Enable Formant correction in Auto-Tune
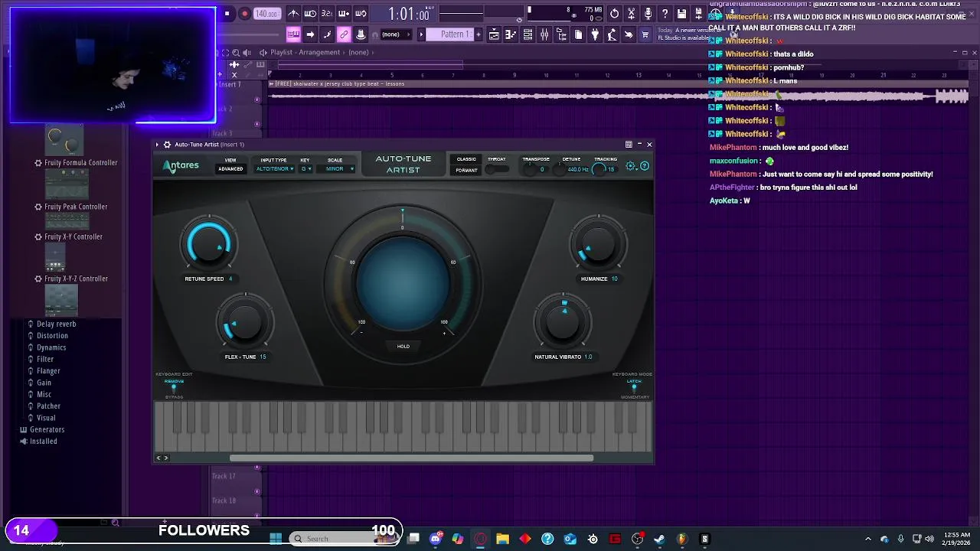 466,170
